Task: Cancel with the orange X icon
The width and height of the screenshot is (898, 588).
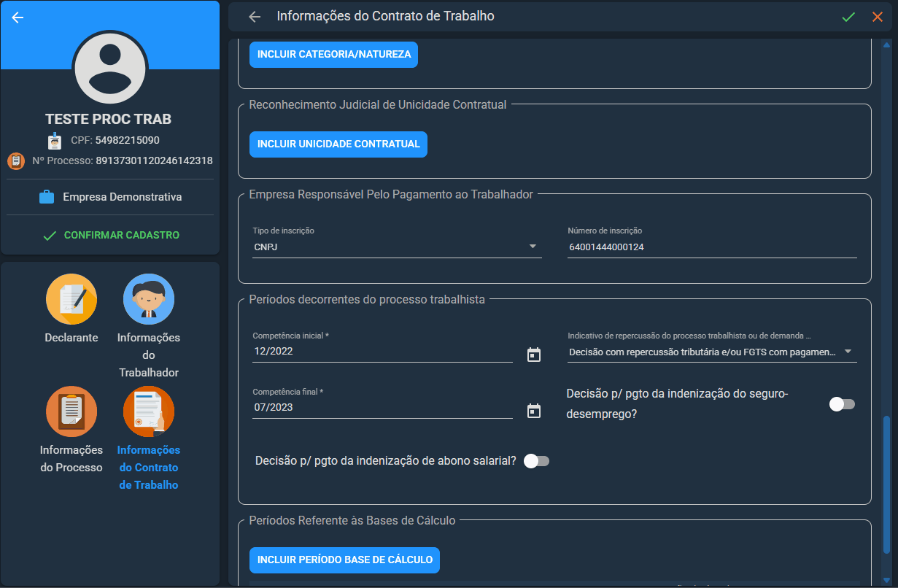Action: [x=878, y=17]
